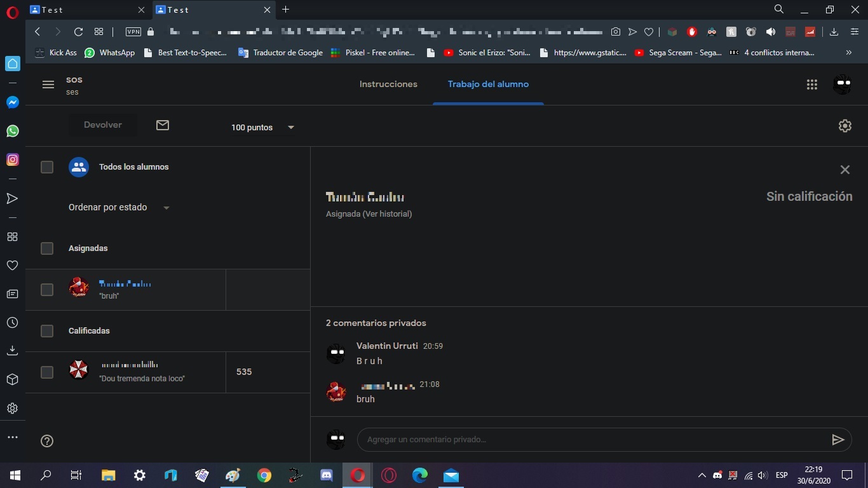The image size is (868, 488).
Task: Open the AdBlock red hand extension
Action: point(693,32)
